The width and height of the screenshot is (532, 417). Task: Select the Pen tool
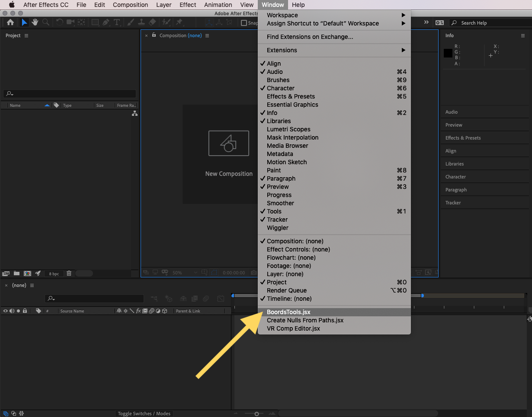[106, 22]
